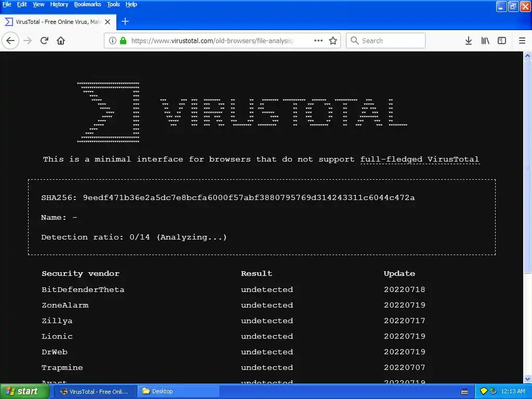Select the SHA256 hash value text
This screenshot has width=532, height=399.
coord(249,198)
